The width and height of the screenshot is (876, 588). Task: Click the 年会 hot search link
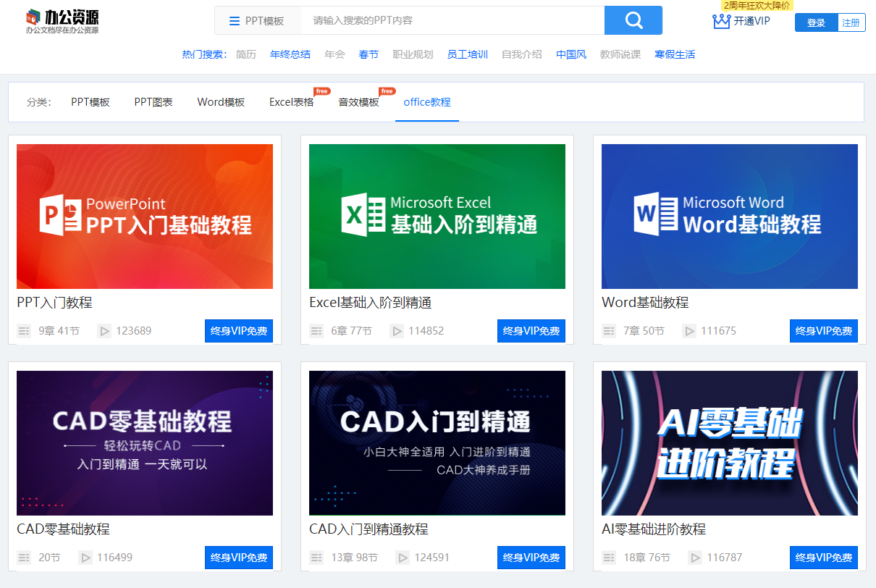coord(334,54)
